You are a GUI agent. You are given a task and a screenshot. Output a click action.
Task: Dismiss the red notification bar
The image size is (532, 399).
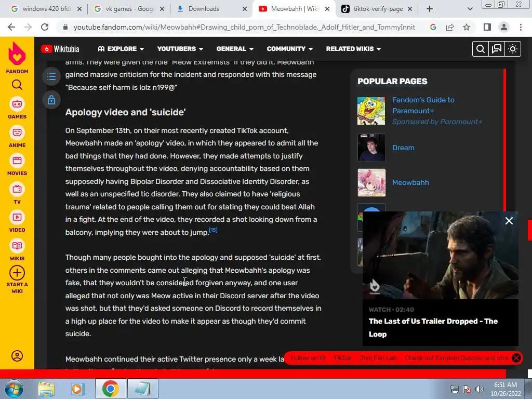pos(516,358)
